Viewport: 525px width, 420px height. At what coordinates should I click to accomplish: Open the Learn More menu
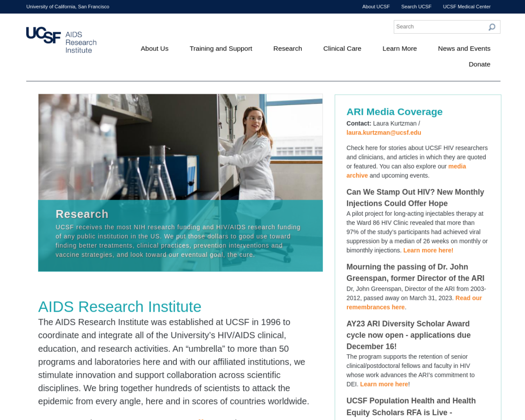[x=399, y=48]
